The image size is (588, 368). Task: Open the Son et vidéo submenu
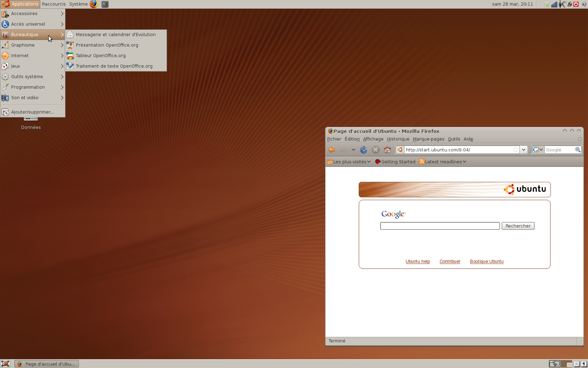click(x=33, y=97)
